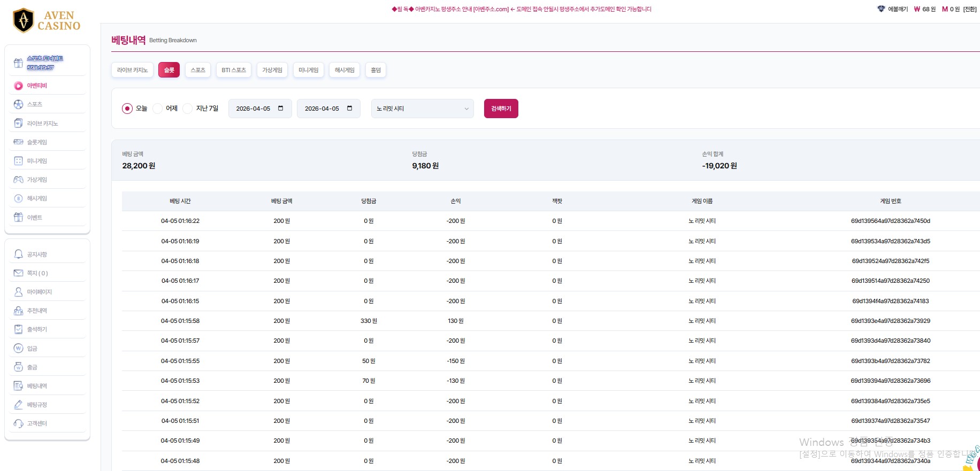Expand the 노 리밋 시티 provider dropdown
This screenshot has width=980, height=471.
tap(422, 109)
